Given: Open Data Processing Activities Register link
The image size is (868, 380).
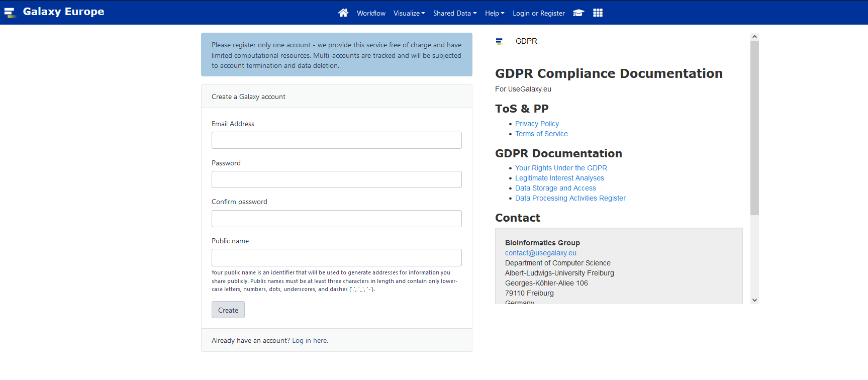Looking at the screenshot, I should tap(570, 198).
